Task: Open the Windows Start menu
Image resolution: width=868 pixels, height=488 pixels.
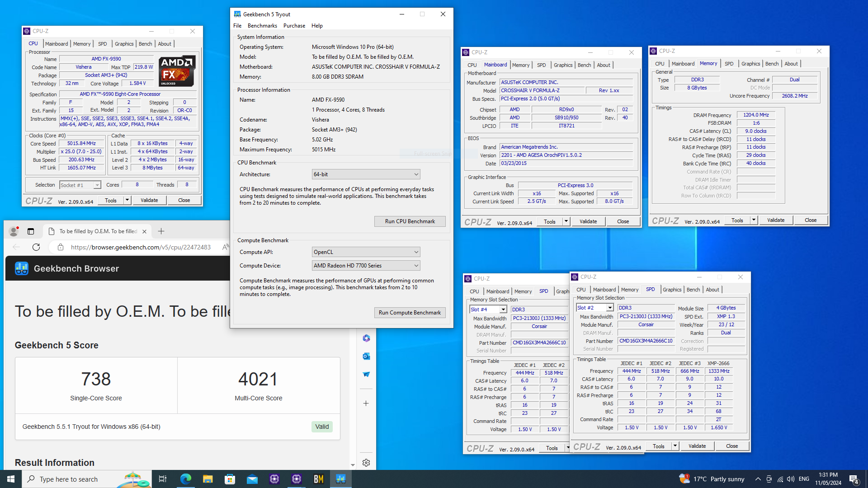Action: 11,479
